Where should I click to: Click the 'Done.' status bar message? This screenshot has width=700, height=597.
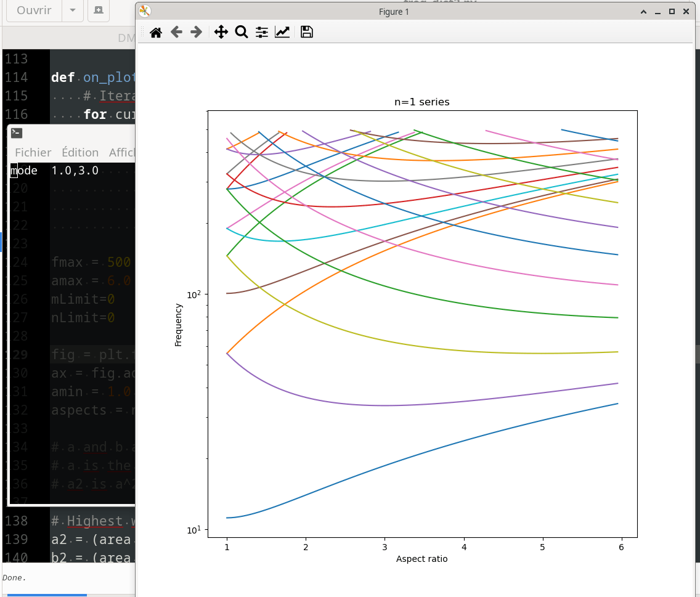click(x=14, y=577)
